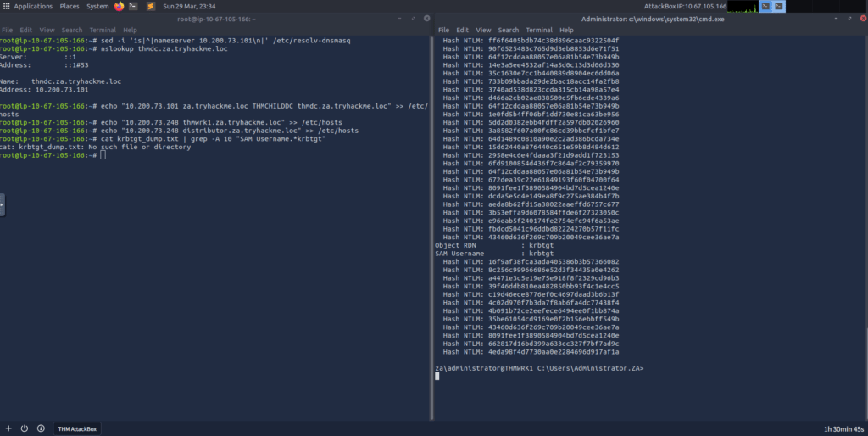Click the cmd.exe prompt cursor
The image size is (868, 436).
point(437,376)
